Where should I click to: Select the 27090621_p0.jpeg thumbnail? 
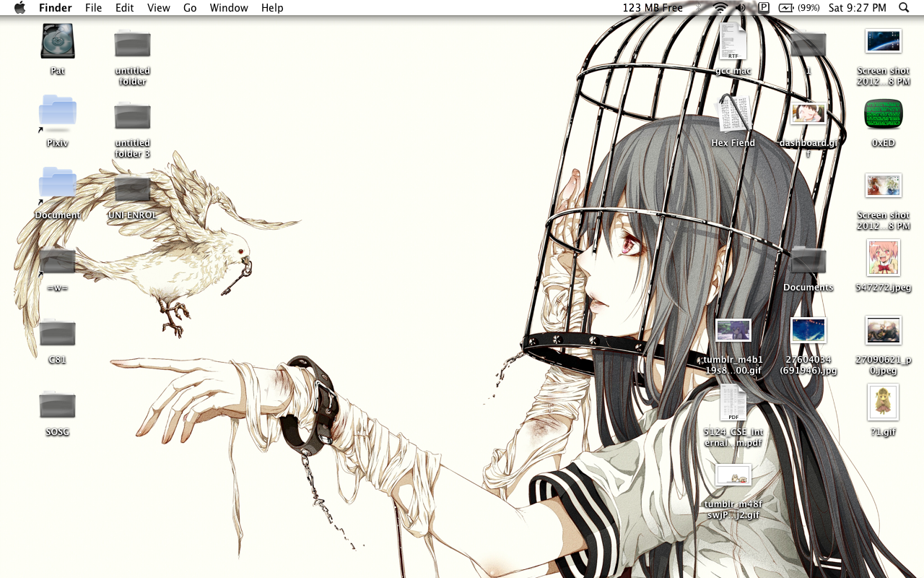point(884,330)
